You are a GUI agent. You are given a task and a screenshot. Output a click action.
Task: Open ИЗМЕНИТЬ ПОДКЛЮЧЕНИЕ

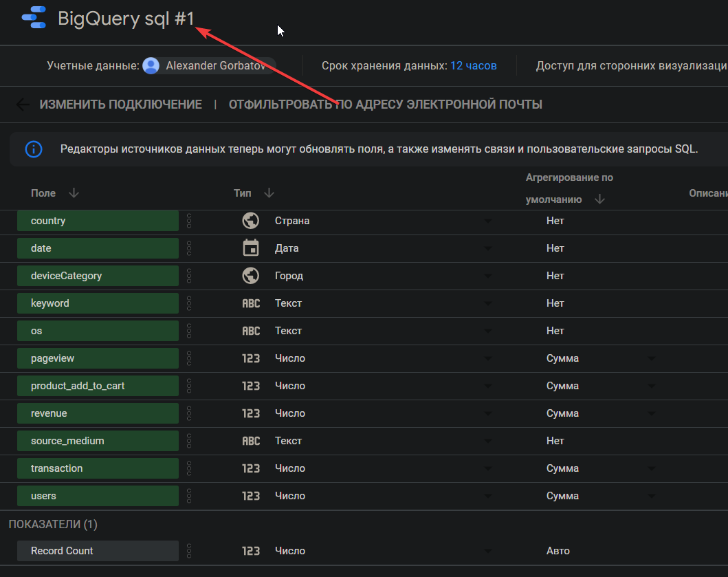tap(121, 105)
